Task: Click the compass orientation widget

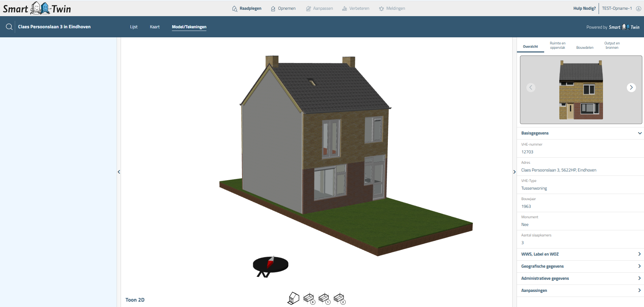Action: [271, 265]
